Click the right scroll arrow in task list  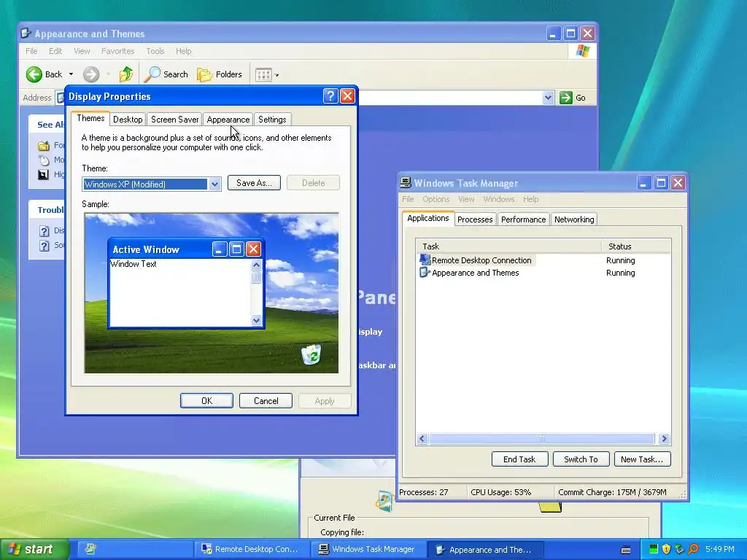point(664,438)
